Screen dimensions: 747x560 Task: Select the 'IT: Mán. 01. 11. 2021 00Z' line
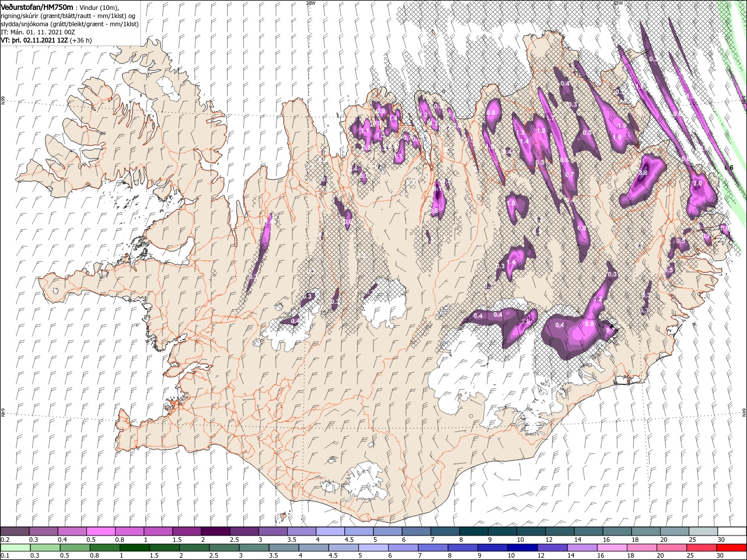[37, 32]
